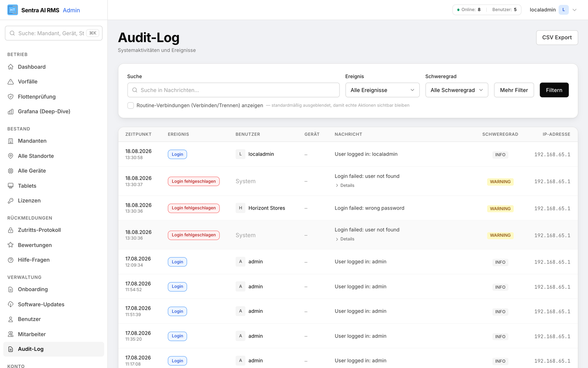Click the H avatar beside Horizont Stores
The width and height of the screenshot is (588, 368).
[x=240, y=208]
